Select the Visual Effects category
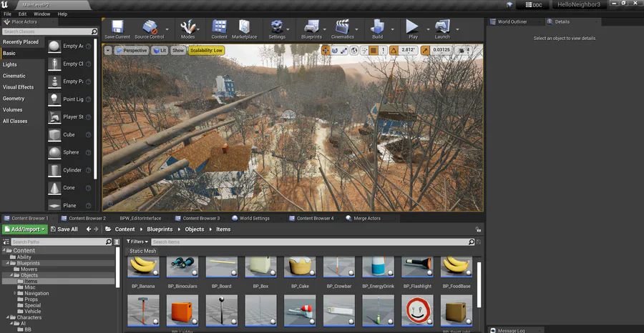Viewport: 644px width, 333px height. click(18, 87)
